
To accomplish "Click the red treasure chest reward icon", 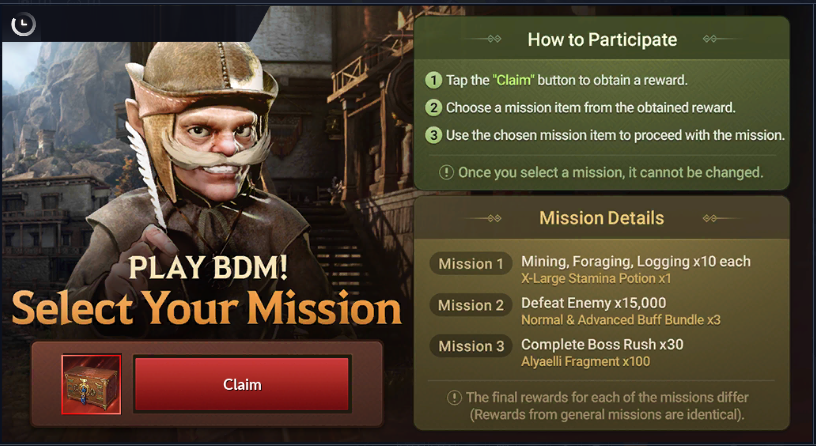I will (92, 385).
